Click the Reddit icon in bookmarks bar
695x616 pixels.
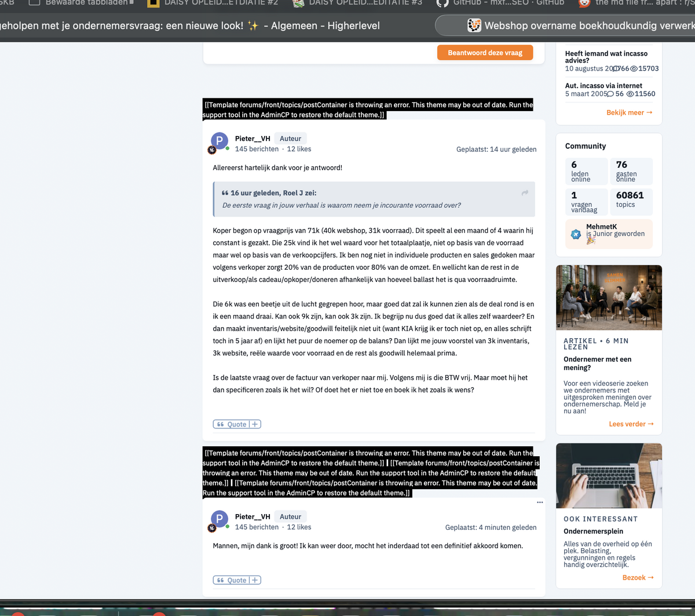[584, 2]
